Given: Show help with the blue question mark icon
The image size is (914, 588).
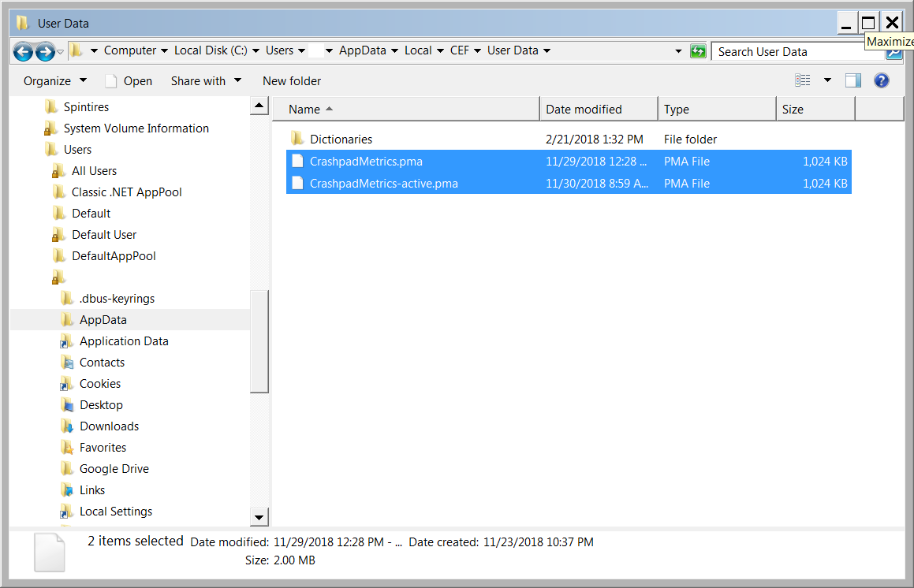Looking at the screenshot, I should [x=882, y=80].
